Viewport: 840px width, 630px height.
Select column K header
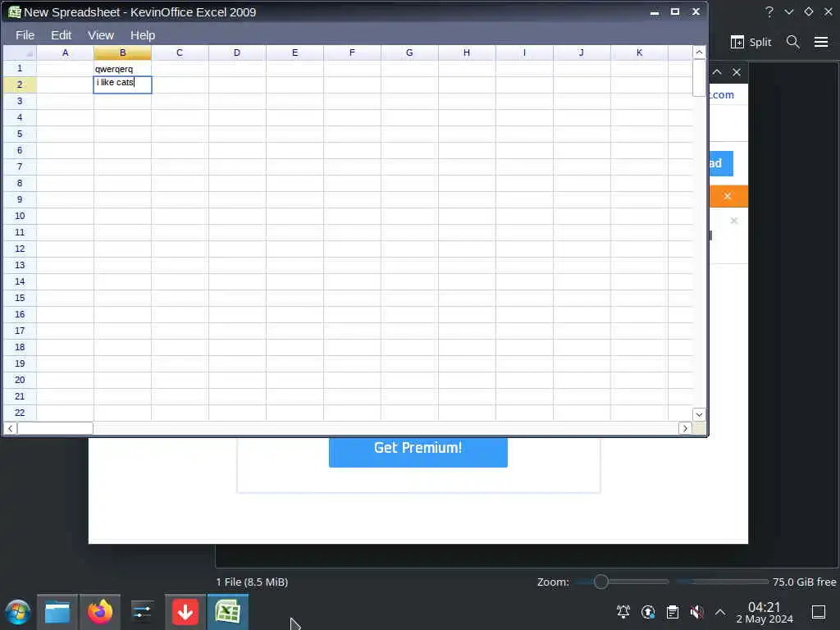point(639,52)
